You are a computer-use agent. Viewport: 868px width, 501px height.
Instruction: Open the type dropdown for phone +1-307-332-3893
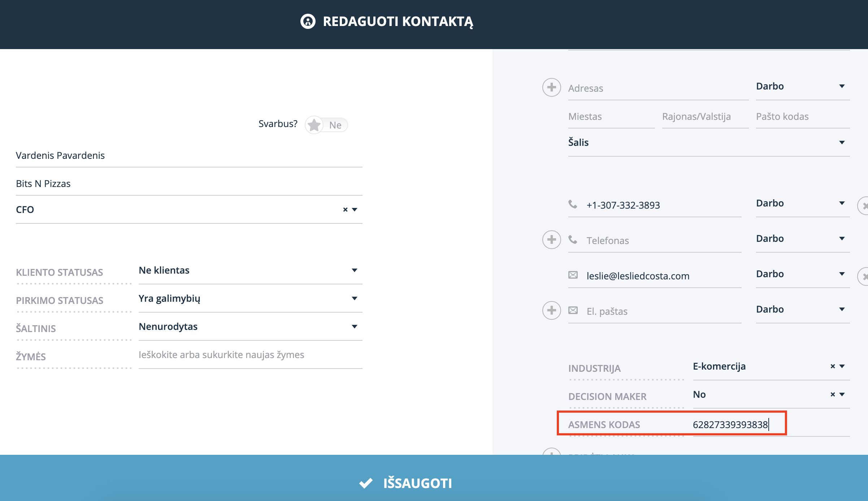click(x=803, y=203)
